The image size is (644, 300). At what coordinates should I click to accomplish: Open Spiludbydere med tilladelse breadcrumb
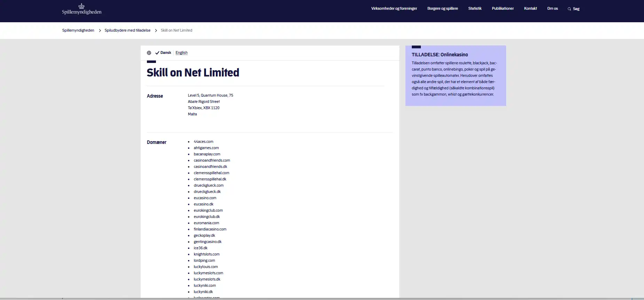coord(127,31)
